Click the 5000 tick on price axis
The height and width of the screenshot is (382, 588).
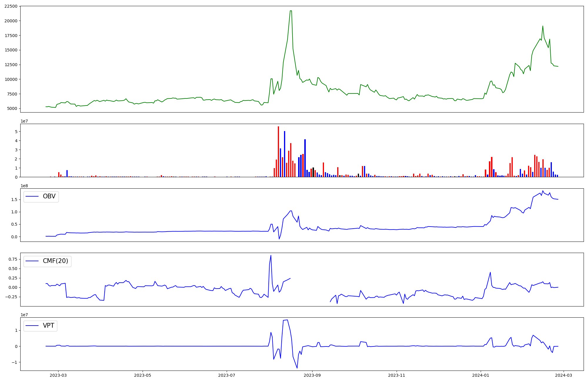coord(12,108)
